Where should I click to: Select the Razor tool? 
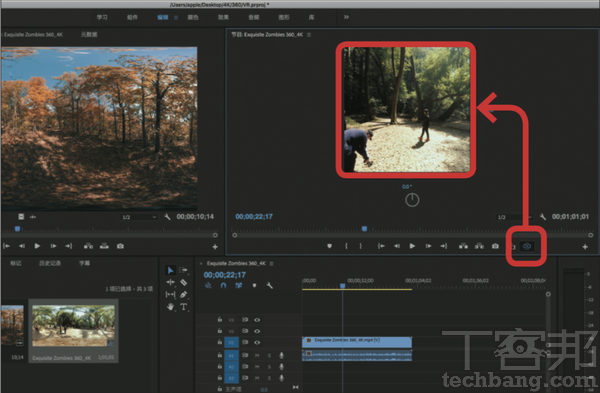click(x=183, y=282)
